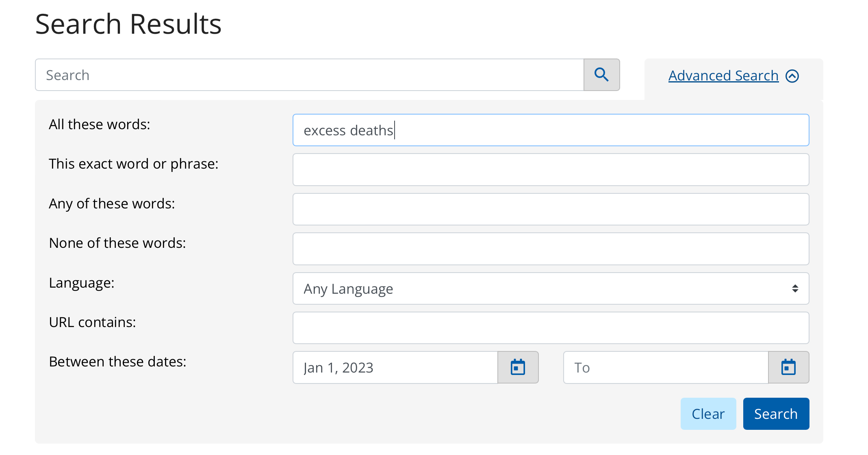Image resolution: width=868 pixels, height=455 pixels.
Task: Click the To date input field
Action: (666, 367)
